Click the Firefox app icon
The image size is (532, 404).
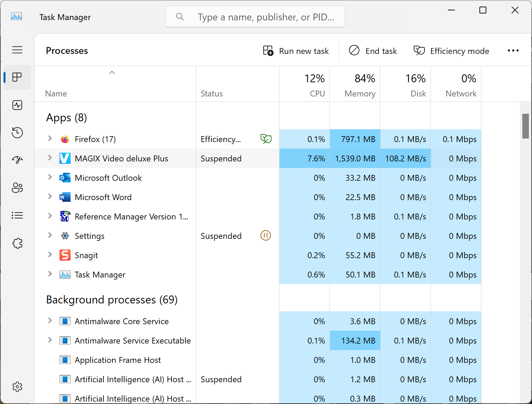(65, 139)
